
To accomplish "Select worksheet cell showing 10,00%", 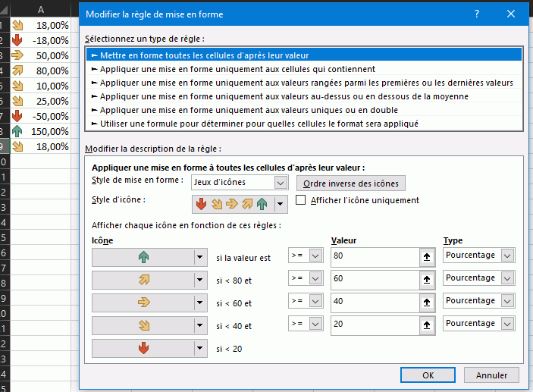I will click(x=40, y=86).
